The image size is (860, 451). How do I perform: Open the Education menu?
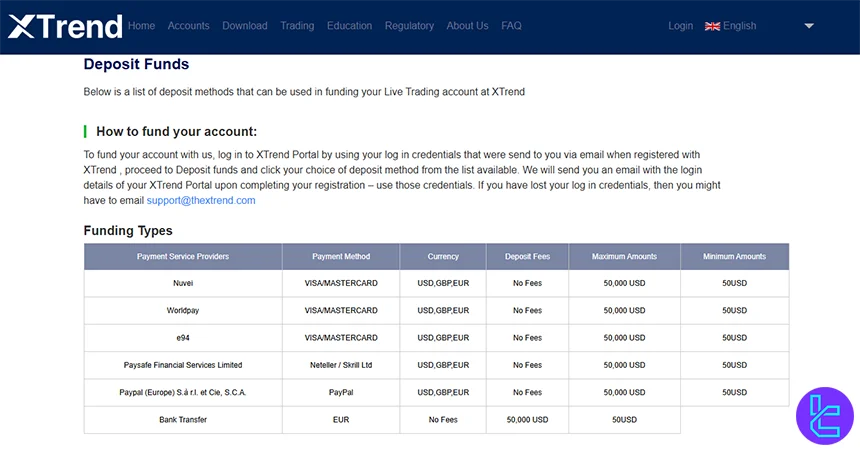click(349, 26)
